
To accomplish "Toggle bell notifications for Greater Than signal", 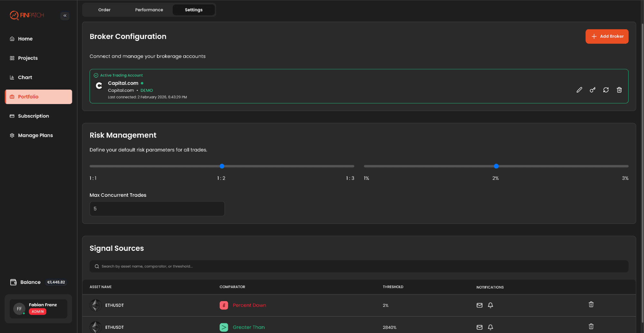I will click(x=490, y=327).
